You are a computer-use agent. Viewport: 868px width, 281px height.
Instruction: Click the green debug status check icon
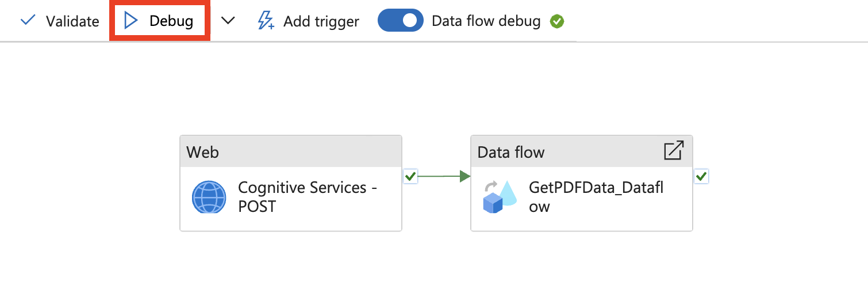(556, 21)
